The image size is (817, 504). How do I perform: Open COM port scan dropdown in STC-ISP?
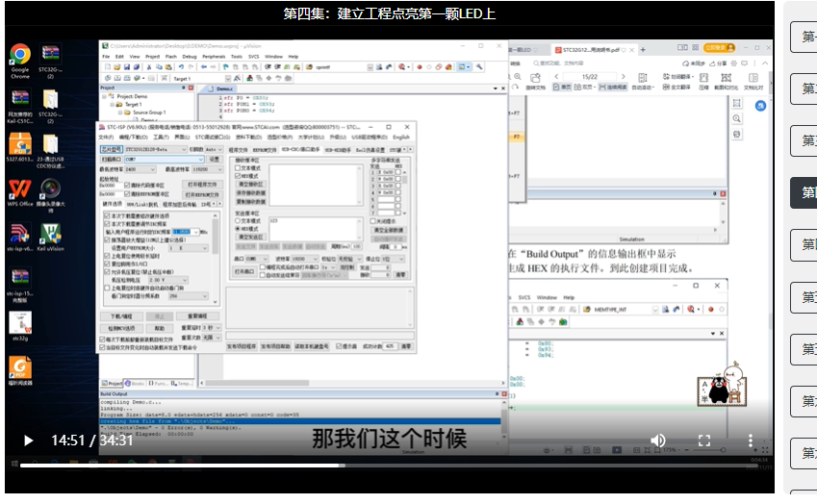click(x=165, y=160)
